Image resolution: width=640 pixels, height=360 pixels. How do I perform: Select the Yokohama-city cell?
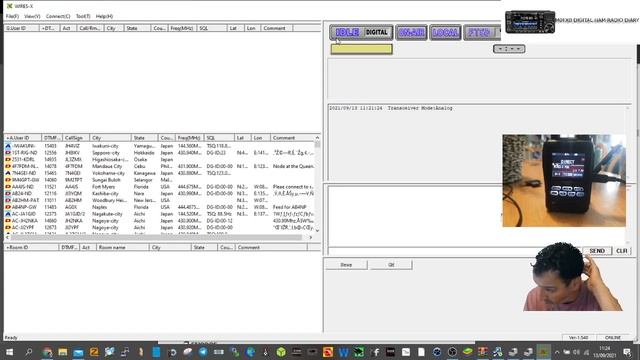tap(108, 173)
